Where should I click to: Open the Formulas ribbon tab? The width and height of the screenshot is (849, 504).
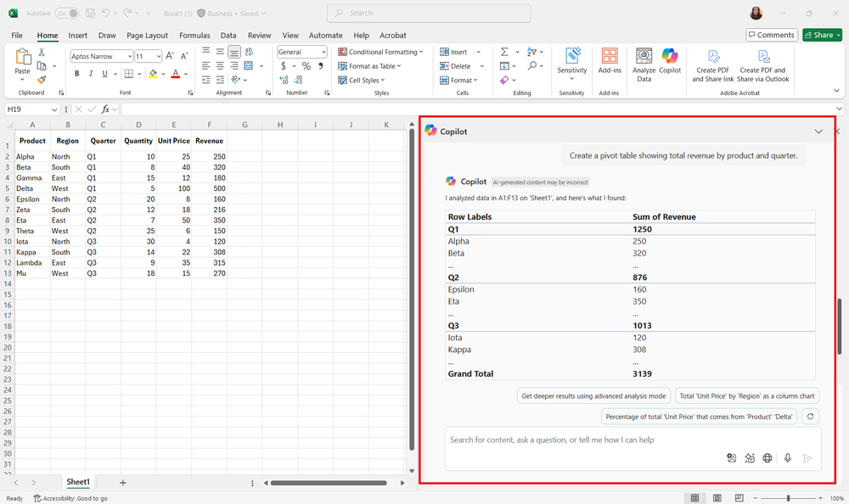point(194,36)
